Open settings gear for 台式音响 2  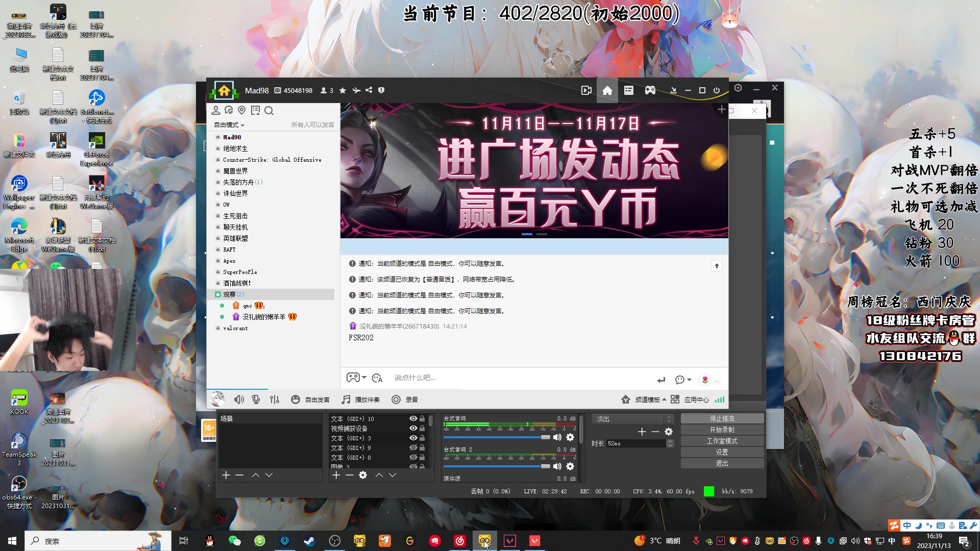(570, 466)
